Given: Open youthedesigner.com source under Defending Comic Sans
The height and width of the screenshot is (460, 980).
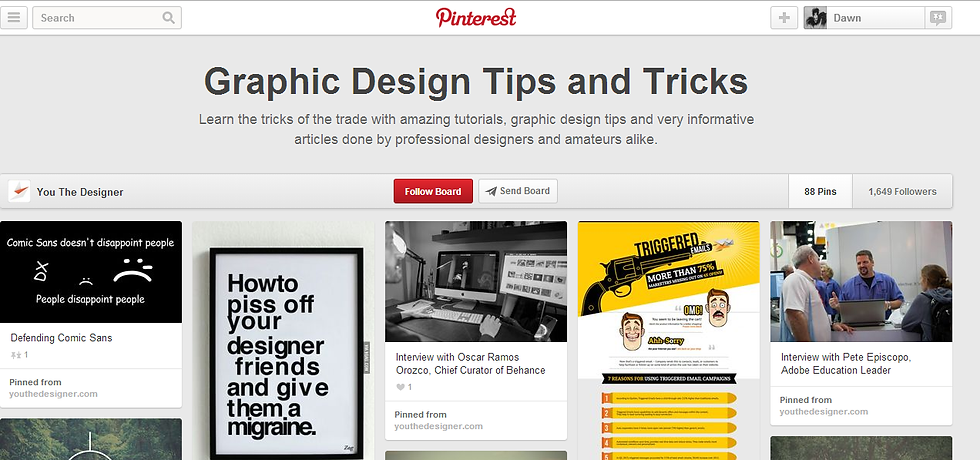Looking at the screenshot, I should [53, 394].
